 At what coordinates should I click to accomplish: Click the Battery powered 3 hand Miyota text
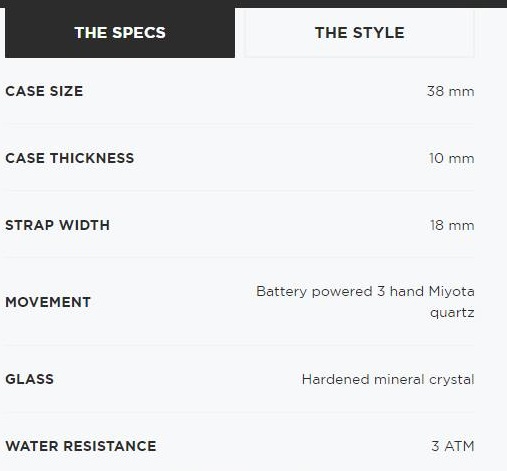coord(365,291)
